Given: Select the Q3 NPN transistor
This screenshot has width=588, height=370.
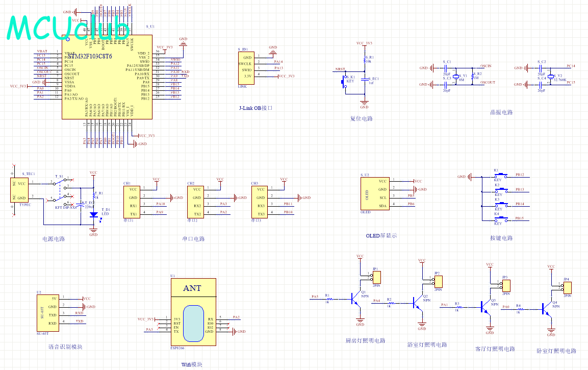Looking at the screenshot, I should coord(485,307).
